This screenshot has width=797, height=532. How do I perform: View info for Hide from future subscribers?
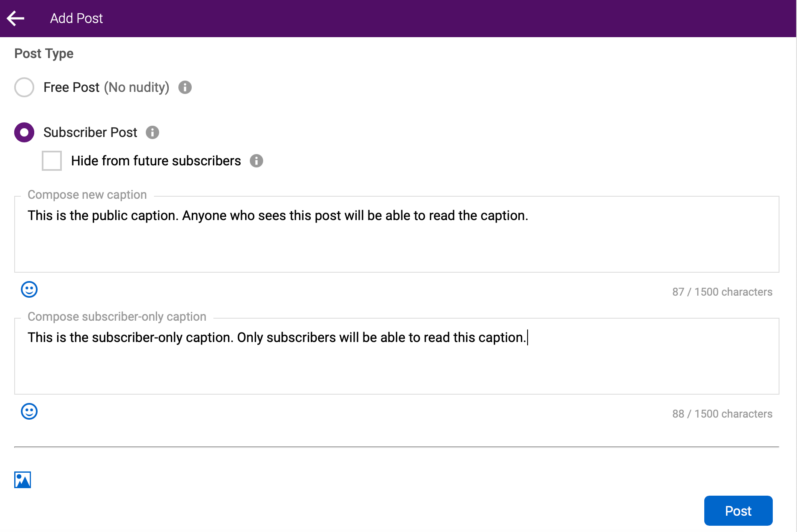point(256,161)
